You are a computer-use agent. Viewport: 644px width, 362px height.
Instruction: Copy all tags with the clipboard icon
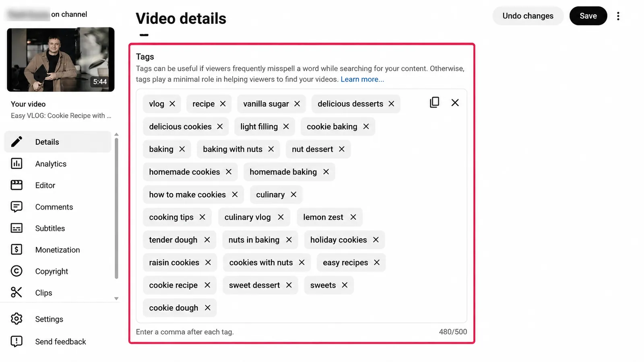pyautogui.click(x=434, y=103)
